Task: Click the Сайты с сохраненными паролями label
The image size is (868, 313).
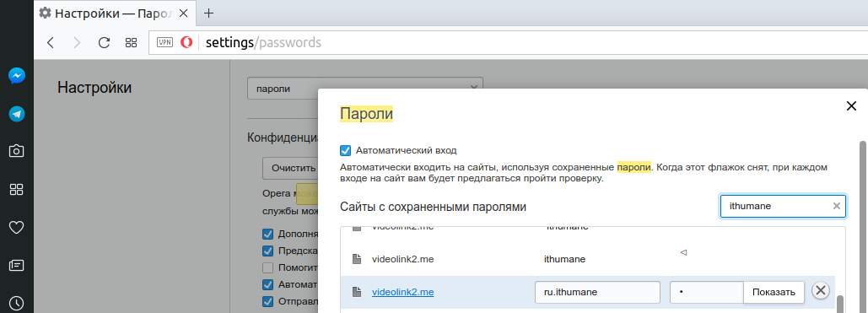Action: click(433, 208)
